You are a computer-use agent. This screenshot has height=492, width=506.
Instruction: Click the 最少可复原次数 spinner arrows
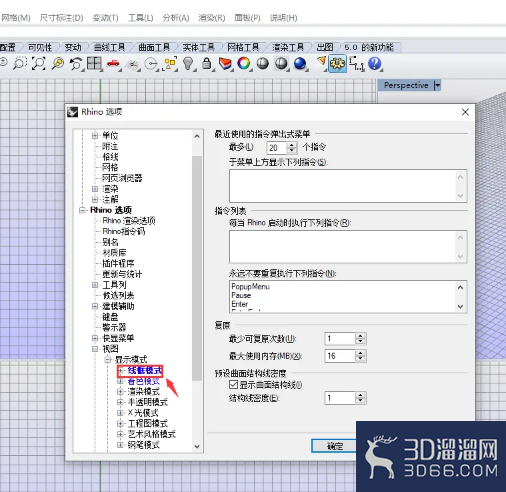pos(360,339)
